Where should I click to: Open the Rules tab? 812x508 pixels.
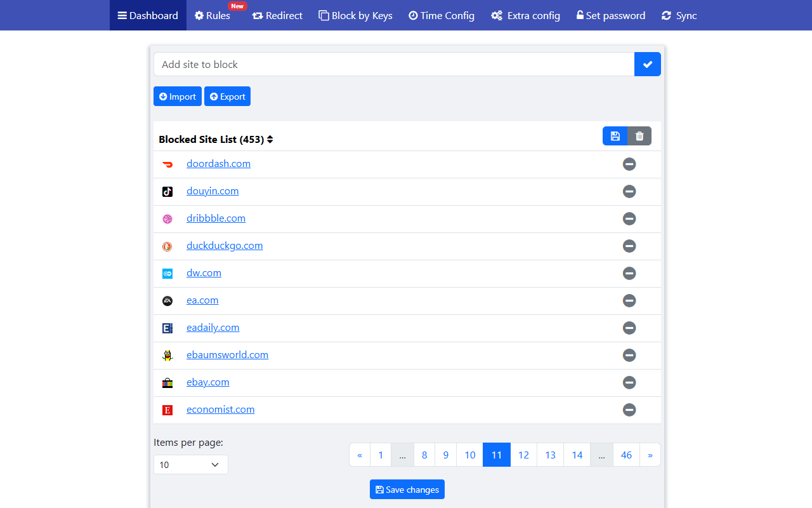click(213, 15)
